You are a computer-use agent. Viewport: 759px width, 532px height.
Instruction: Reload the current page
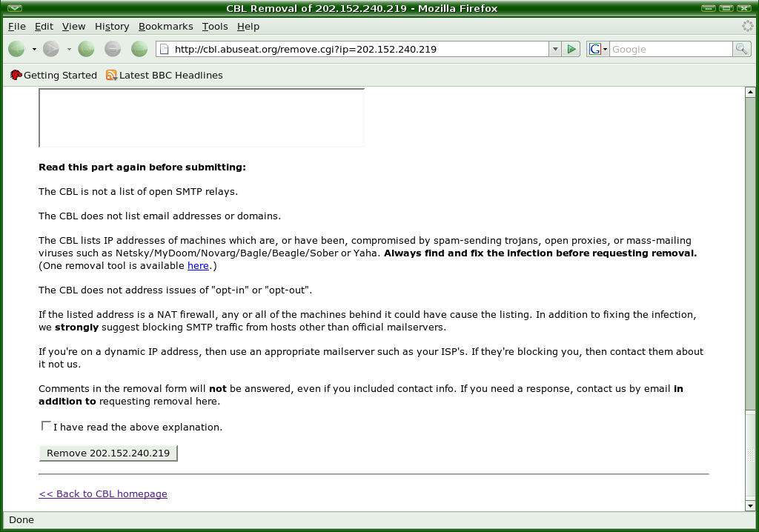click(x=86, y=49)
